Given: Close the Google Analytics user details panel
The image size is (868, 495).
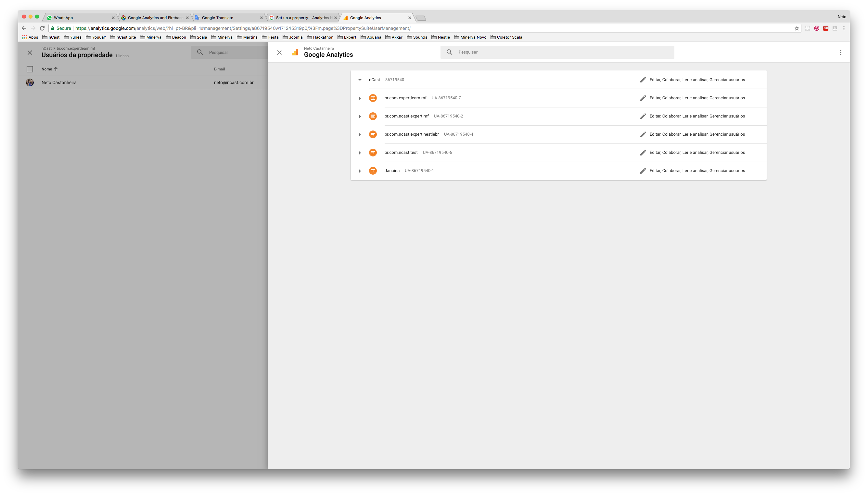Looking at the screenshot, I should pos(279,52).
